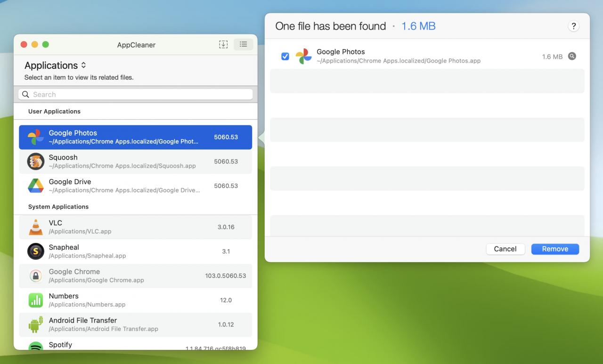
Task: Click the Spotify icon in app list
Action: 36,346
